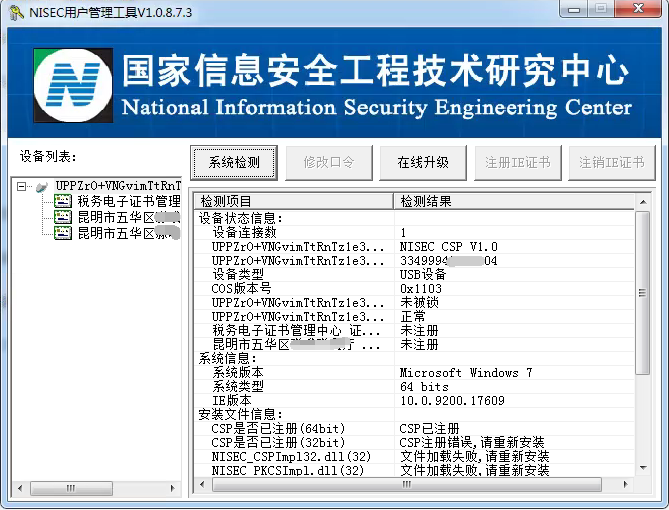The width and height of the screenshot is (669, 510).
Task: Click device list scroll right arrow
Action: point(172,488)
